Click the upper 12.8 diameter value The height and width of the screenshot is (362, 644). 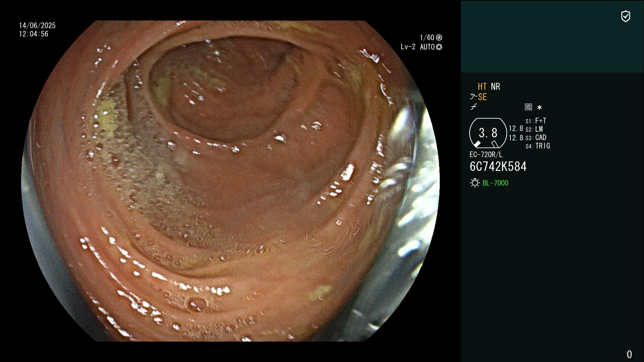click(516, 128)
